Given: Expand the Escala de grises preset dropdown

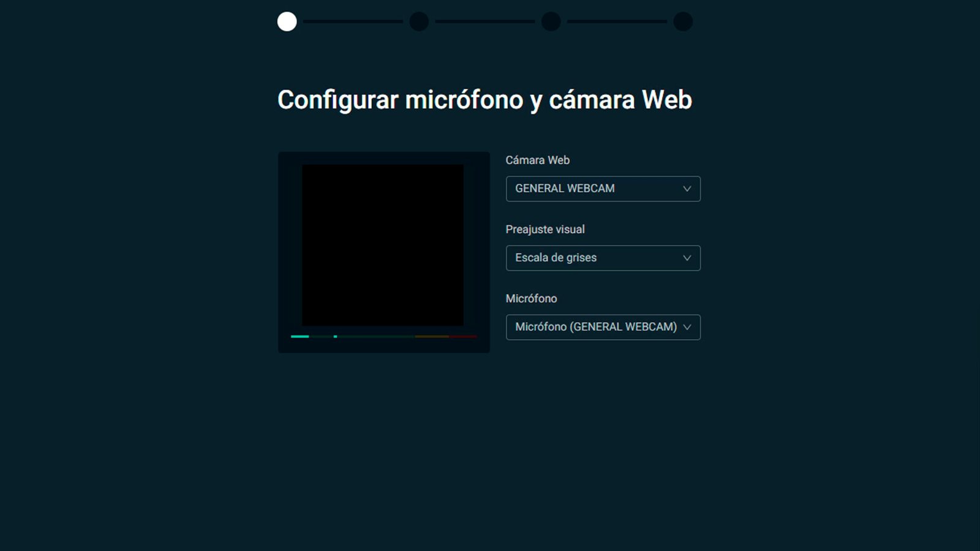Looking at the screenshot, I should pos(594,258).
